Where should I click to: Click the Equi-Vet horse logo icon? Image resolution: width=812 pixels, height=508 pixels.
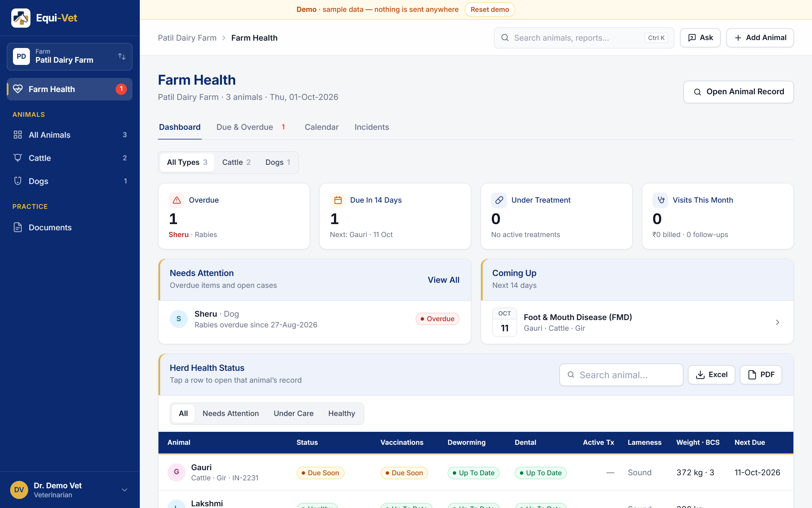click(x=21, y=18)
